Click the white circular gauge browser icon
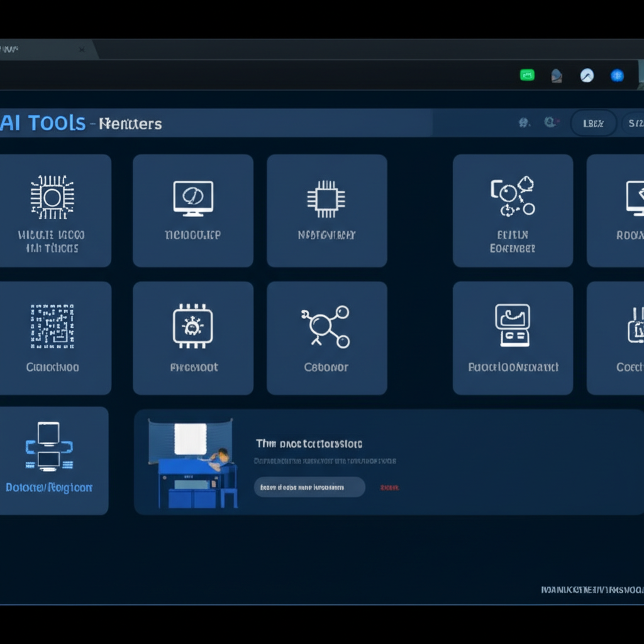The height and width of the screenshot is (644, 644). tap(587, 75)
